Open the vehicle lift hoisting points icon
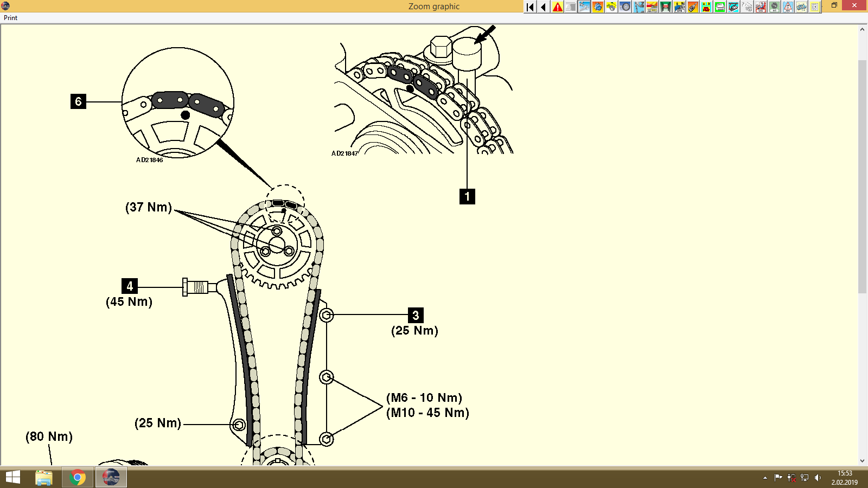The width and height of the screenshot is (868, 488). [x=665, y=7]
